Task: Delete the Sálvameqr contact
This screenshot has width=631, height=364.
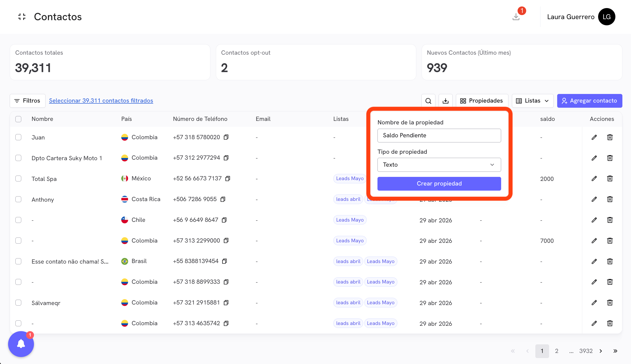Action: click(x=610, y=303)
